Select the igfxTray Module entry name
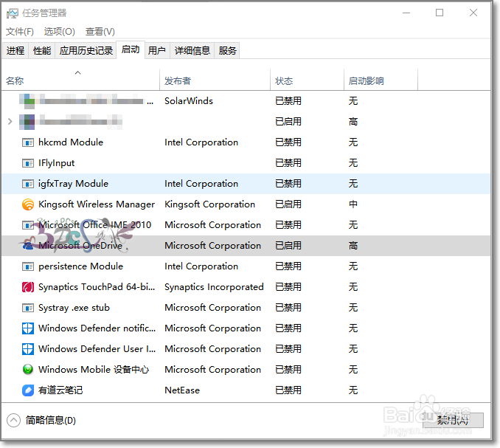Image resolution: width=500 pixels, height=448 pixels. click(x=73, y=184)
